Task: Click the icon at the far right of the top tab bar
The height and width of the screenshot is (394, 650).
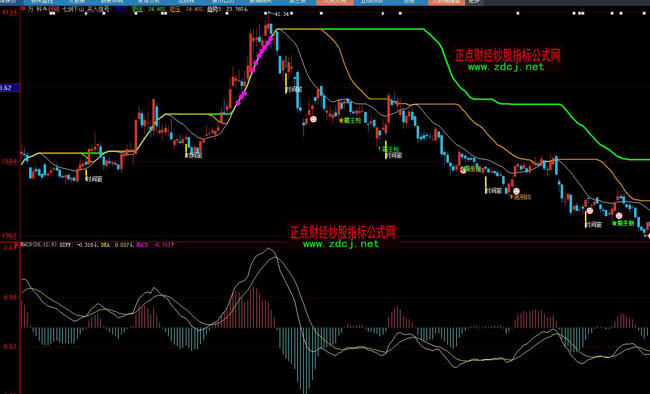Action: point(475,2)
